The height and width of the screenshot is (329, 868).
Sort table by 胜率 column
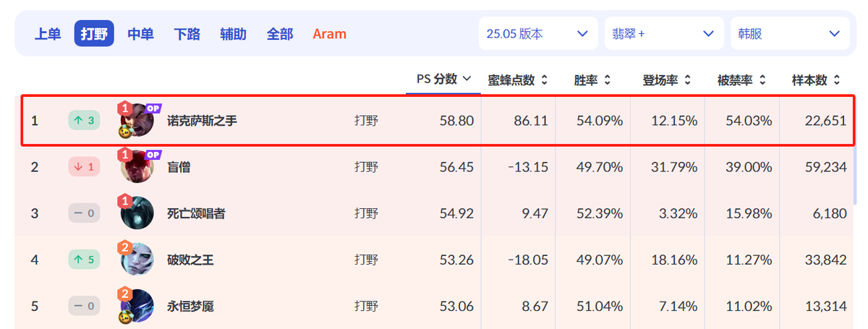coord(592,80)
